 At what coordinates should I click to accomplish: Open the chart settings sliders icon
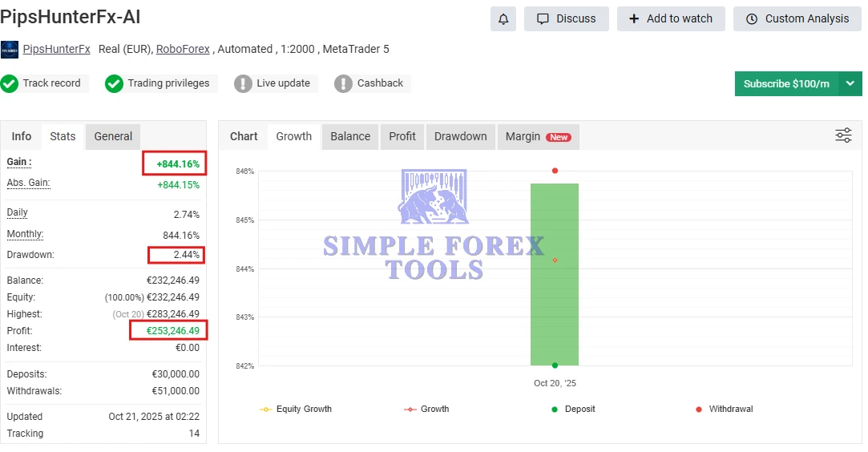point(843,135)
